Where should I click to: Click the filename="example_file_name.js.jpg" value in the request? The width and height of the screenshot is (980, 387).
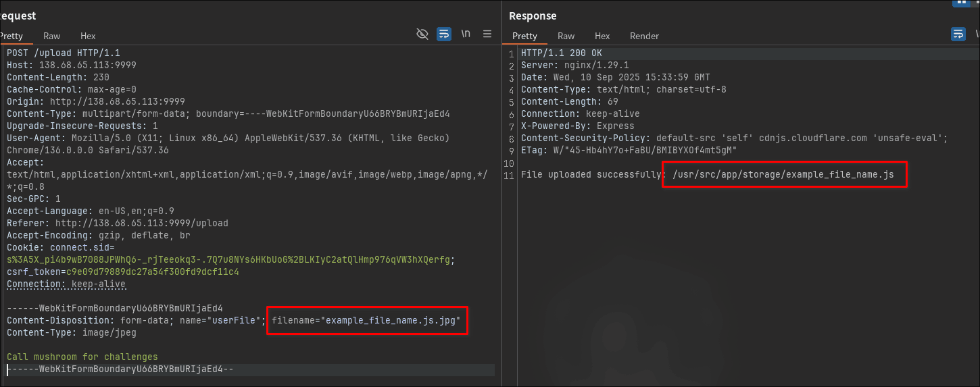[367, 321]
